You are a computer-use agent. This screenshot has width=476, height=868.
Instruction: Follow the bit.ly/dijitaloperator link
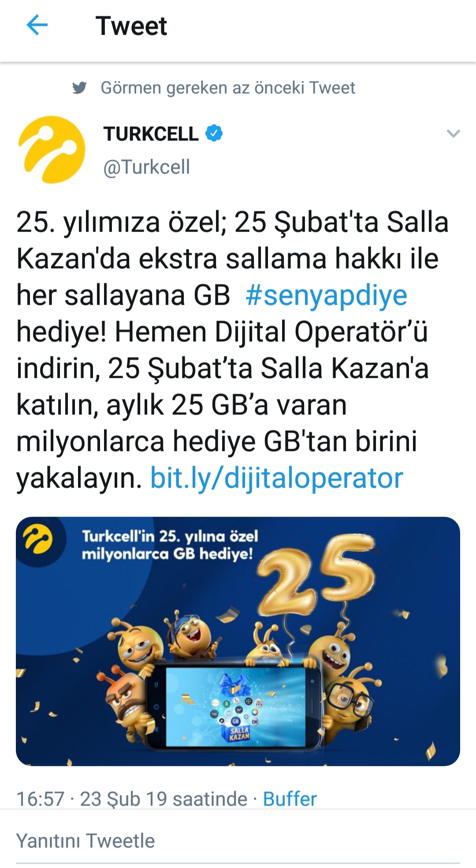pyautogui.click(x=277, y=478)
